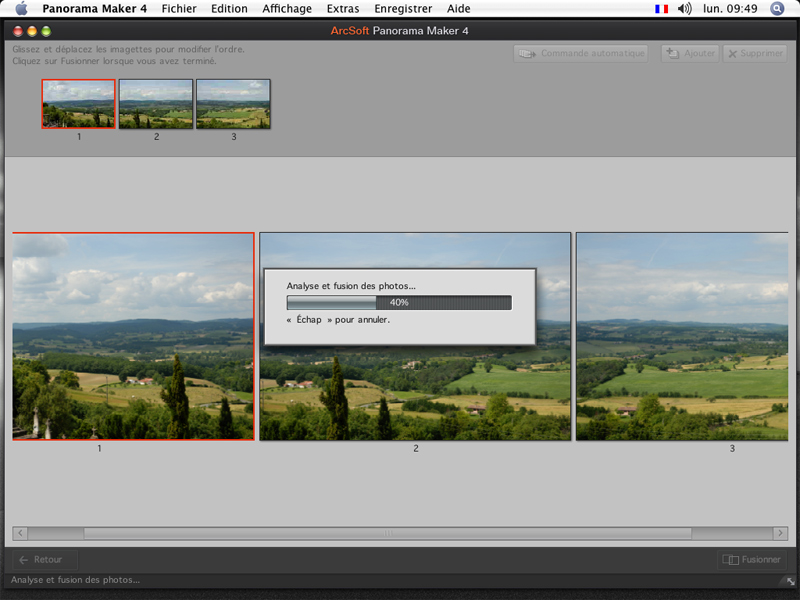Click the volume speaker icon
The image size is (800, 600).
684,9
